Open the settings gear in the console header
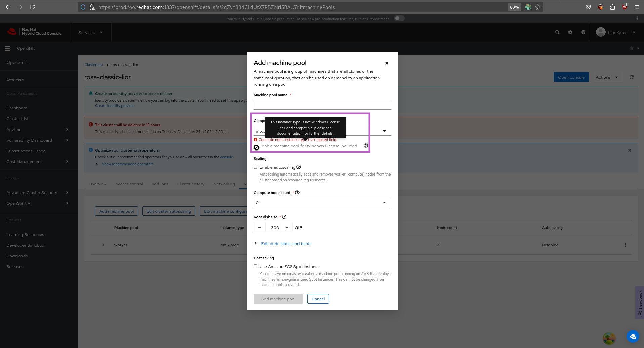The height and width of the screenshot is (348, 644). 570,32
